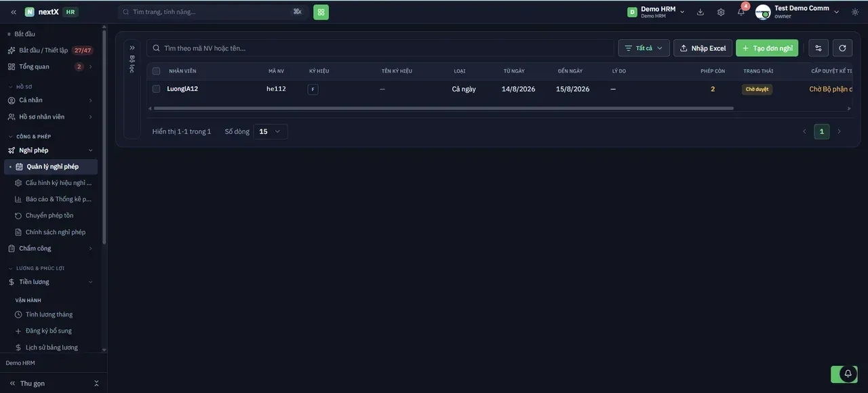Screen dimensions: 868x393
Task: Click the column settings sliders icon
Action: pos(818,48)
